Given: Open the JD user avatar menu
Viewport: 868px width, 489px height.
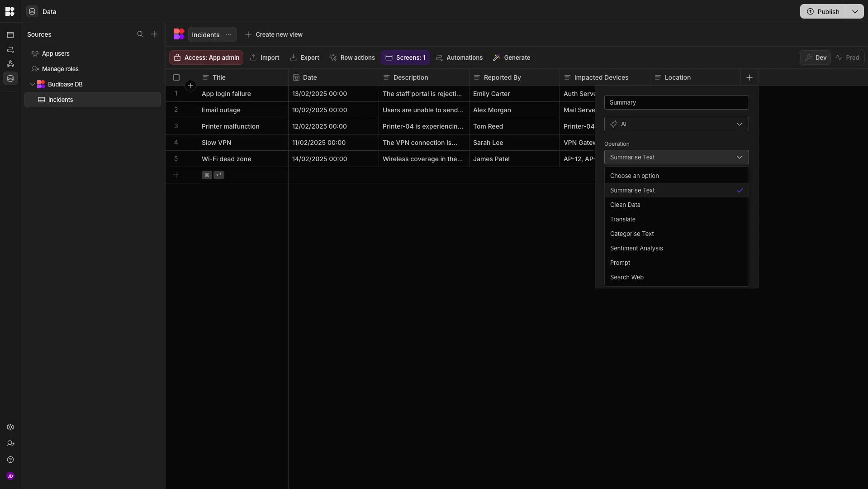Looking at the screenshot, I should point(10,476).
